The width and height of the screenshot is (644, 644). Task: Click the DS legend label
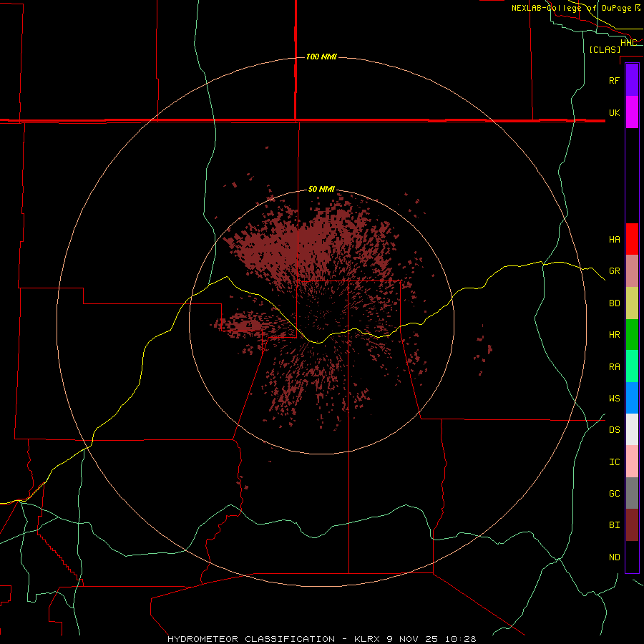pyautogui.click(x=614, y=430)
